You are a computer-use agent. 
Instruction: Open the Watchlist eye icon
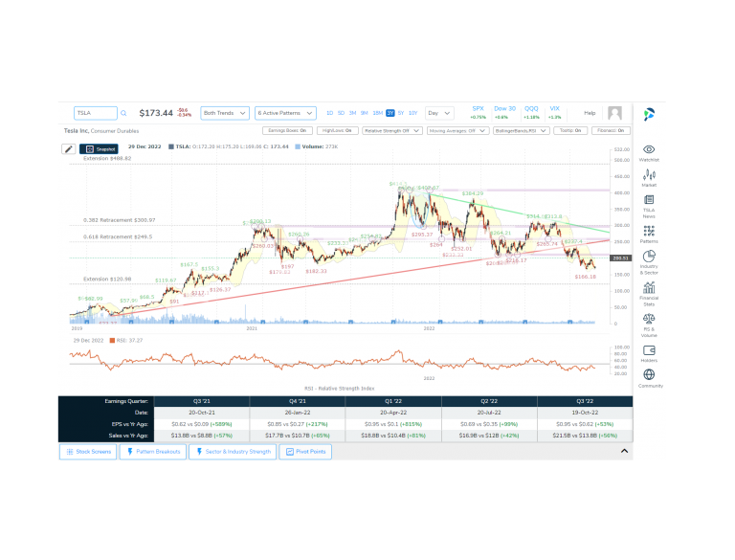pos(649,149)
